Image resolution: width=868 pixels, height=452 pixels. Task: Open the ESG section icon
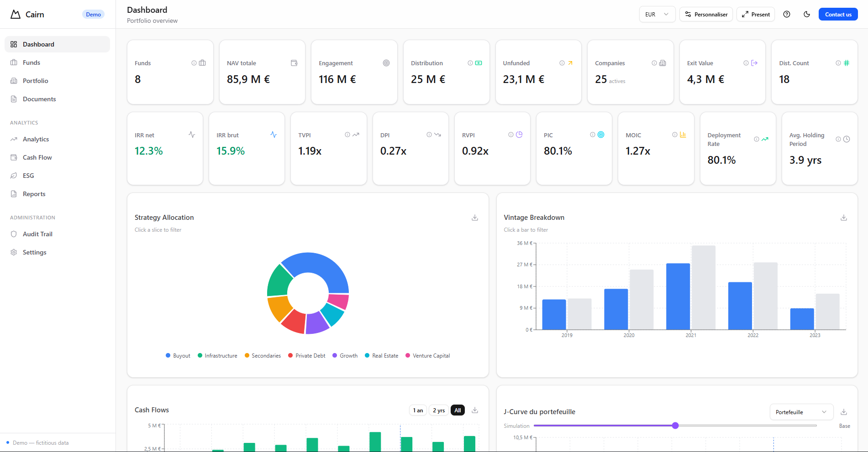[x=14, y=175]
